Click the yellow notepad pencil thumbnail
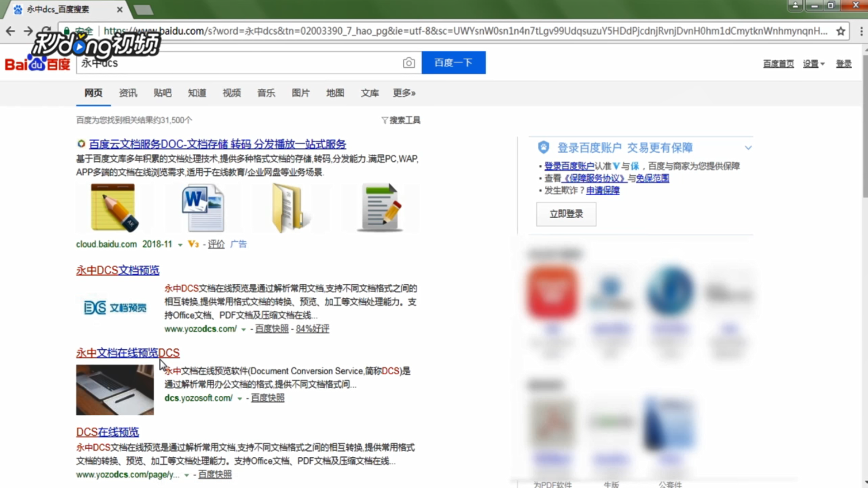The height and width of the screenshot is (488, 868). point(114,208)
